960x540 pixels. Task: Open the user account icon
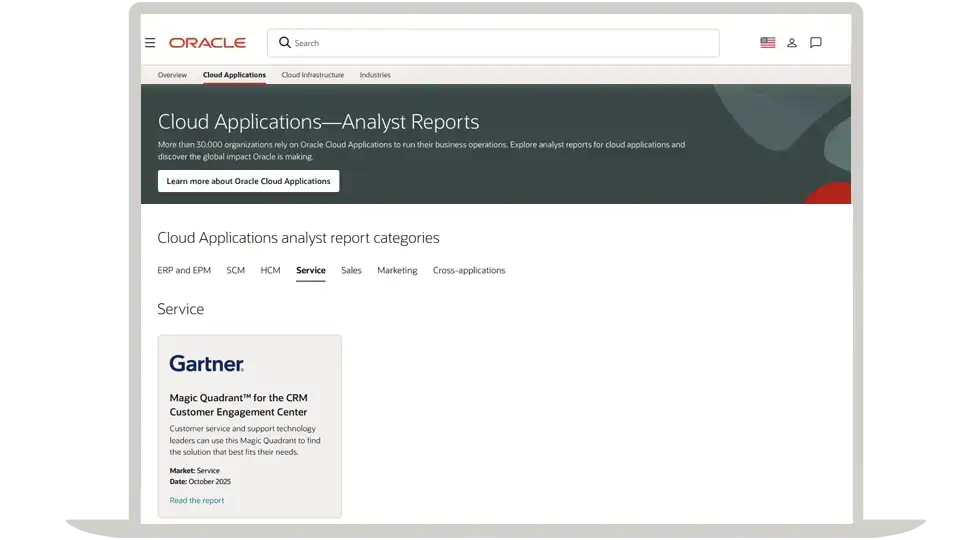[792, 43]
